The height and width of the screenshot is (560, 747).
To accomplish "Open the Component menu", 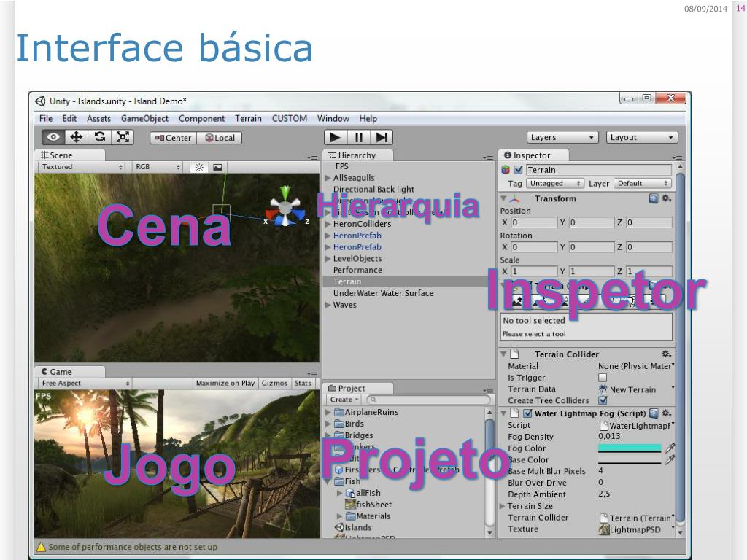I will [201, 118].
